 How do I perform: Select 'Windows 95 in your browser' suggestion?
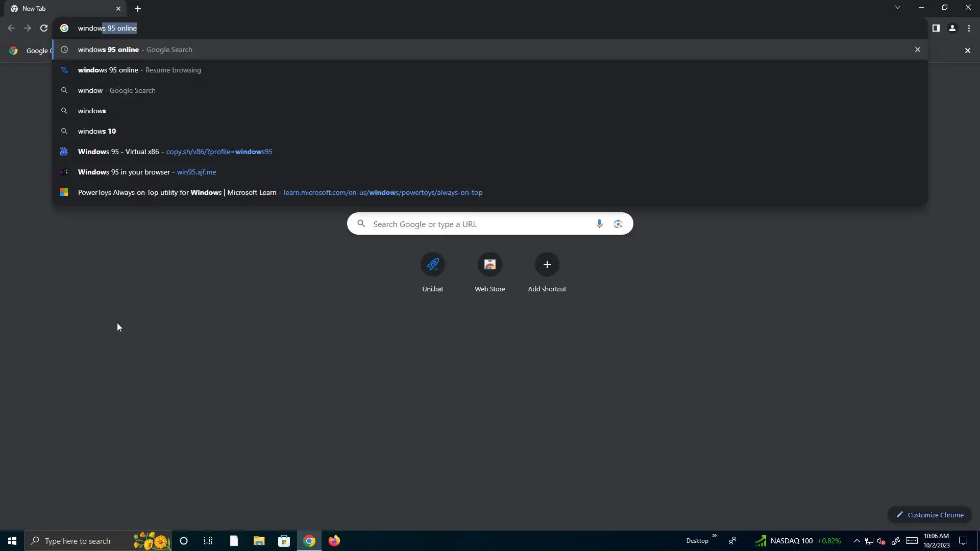coord(124,172)
